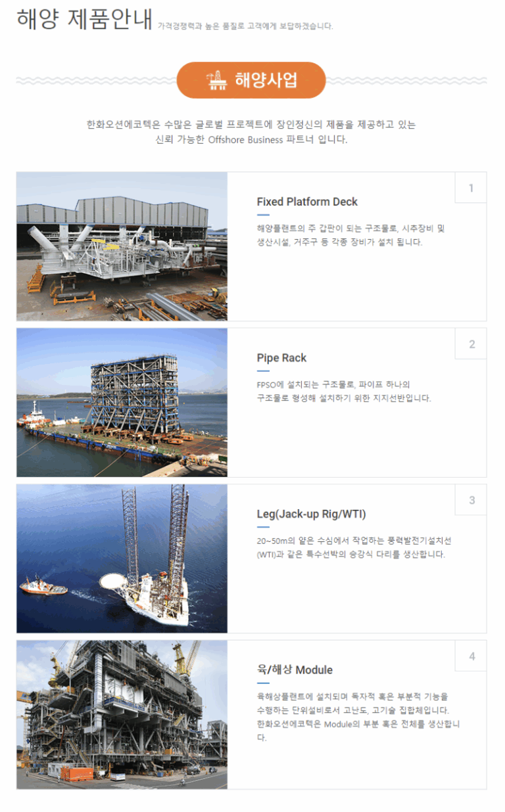Click the Pipe Rack description text

click(343, 391)
